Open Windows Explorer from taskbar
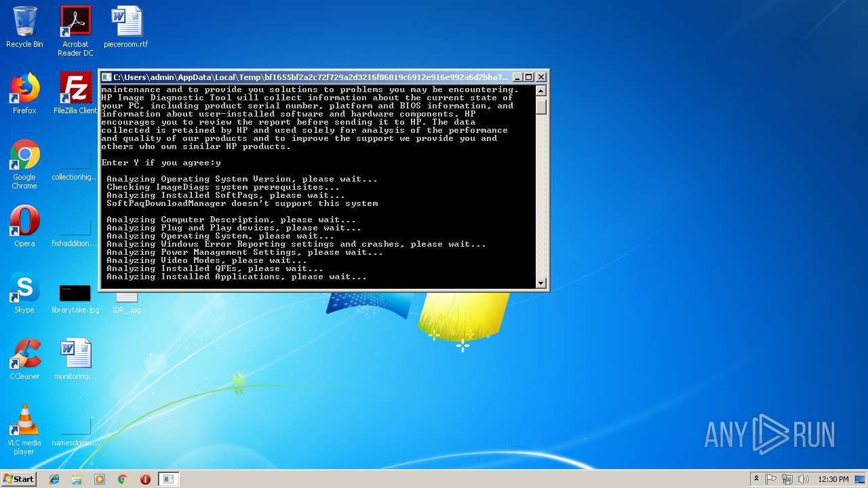The height and width of the screenshot is (488, 868). click(x=77, y=479)
